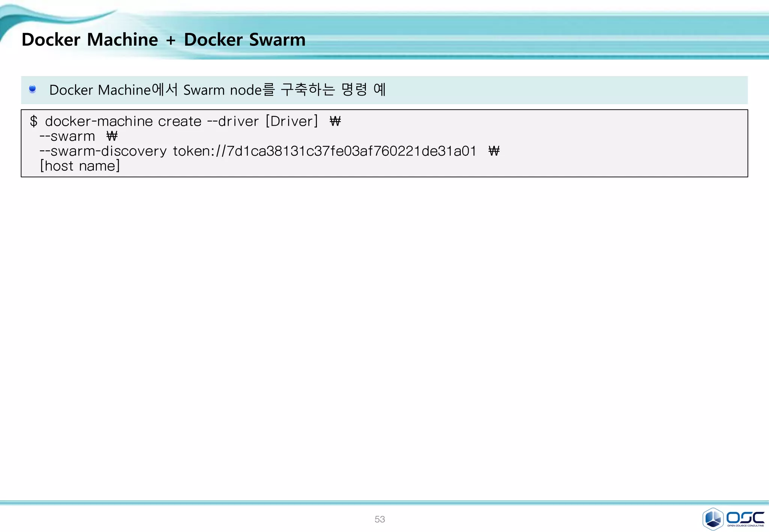
Task: Click the '--swarm-discovery token://' line
Action: click(x=270, y=151)
